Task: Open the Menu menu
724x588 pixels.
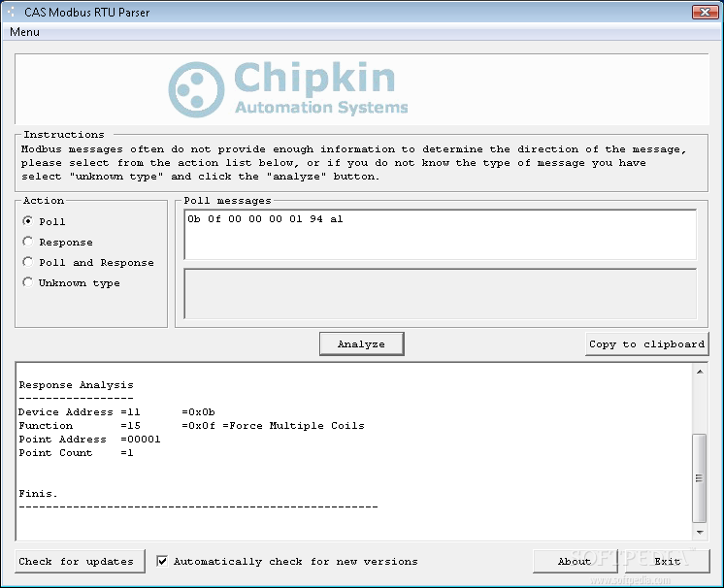Action: pos(24,32)
